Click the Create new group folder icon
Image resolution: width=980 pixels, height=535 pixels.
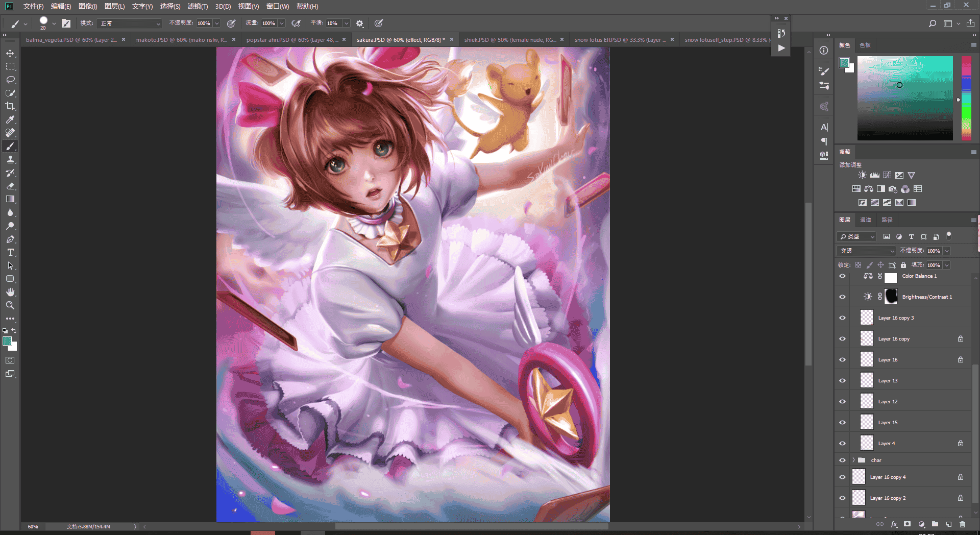[935, 524]
